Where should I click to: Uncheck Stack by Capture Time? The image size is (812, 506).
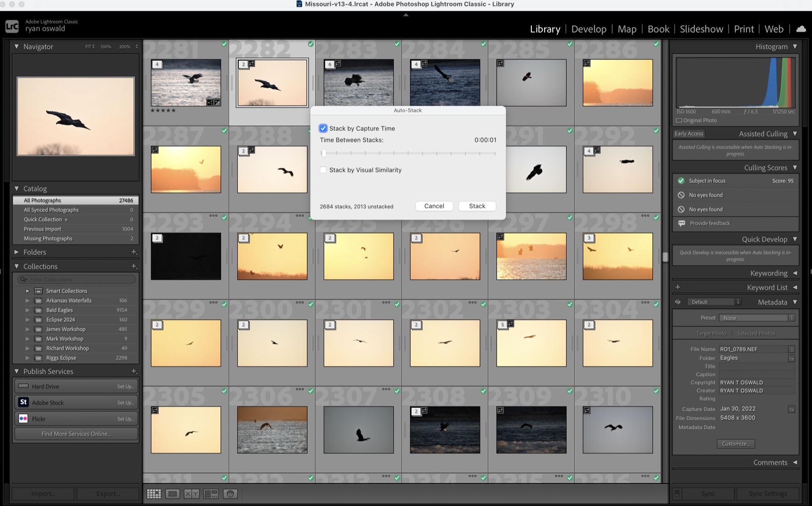323,128
